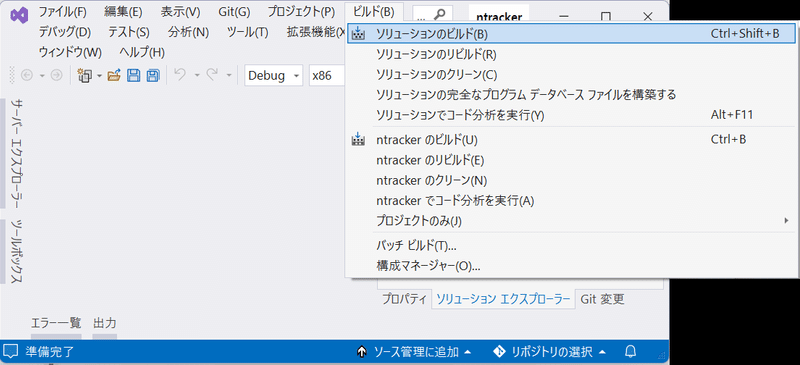Click the open file folder icon

114,76
